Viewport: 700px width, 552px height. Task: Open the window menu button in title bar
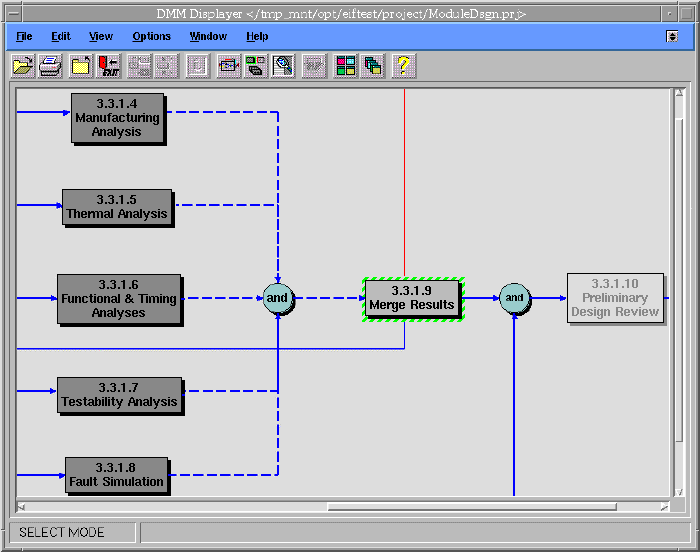pos(13,14)
